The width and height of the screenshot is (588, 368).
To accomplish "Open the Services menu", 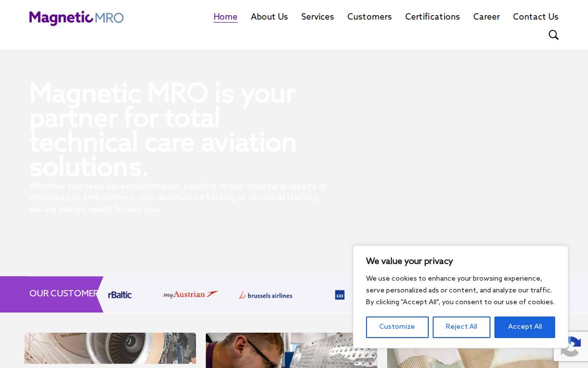I will 318,17.
